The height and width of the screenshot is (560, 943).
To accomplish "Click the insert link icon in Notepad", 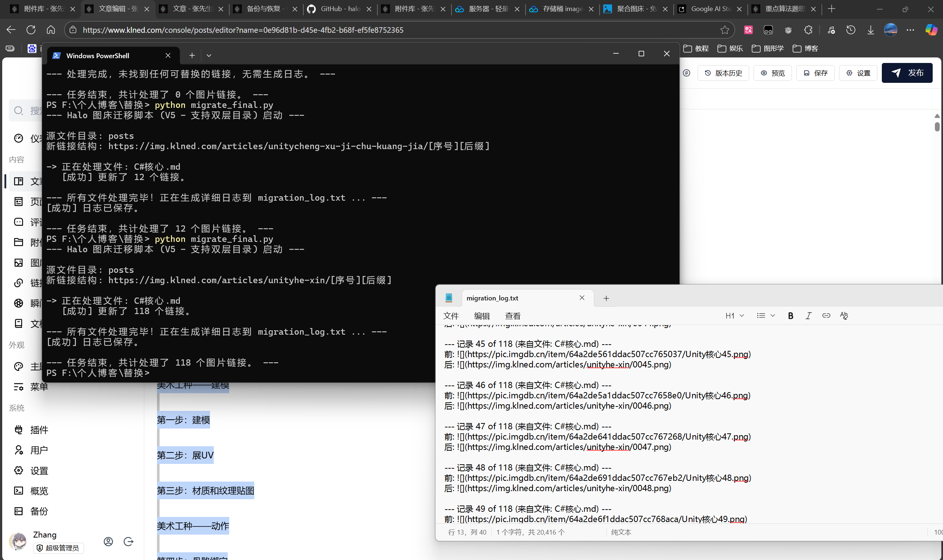I will pyautogui.click(x=826, y=316).
